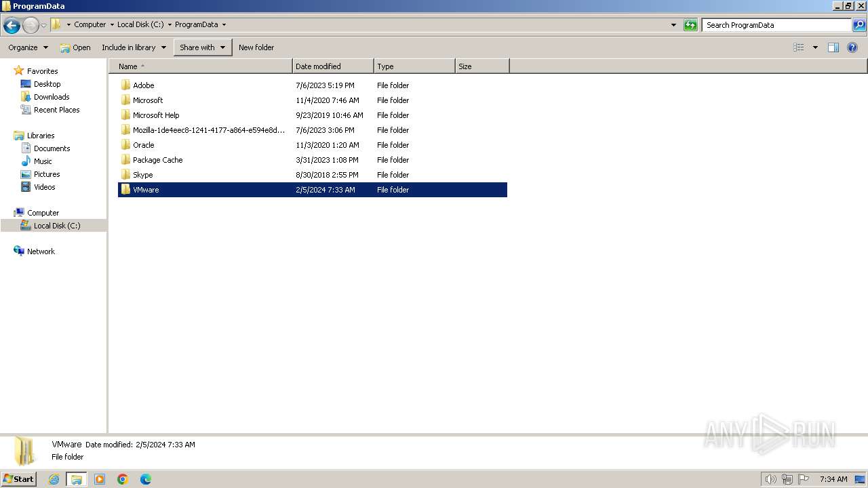Select the Oracle folder icon
This screenshot has height=488, width=868.
click(x=125, y=145)
